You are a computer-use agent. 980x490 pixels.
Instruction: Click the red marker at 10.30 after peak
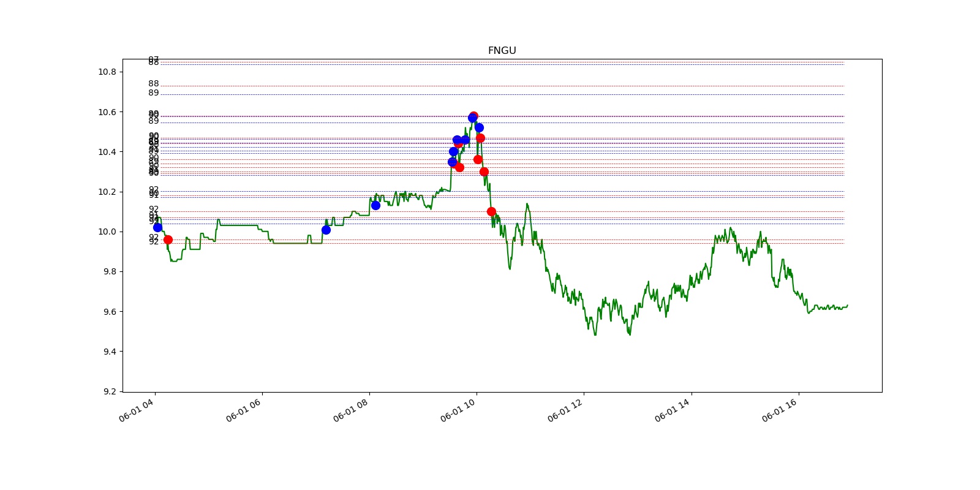(x=484, y=171)
